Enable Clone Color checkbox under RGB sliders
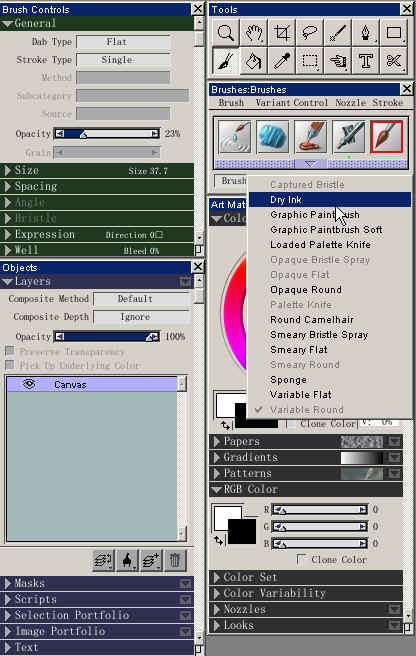This screenshot has width=416, height=656. [x=301, y=559]
